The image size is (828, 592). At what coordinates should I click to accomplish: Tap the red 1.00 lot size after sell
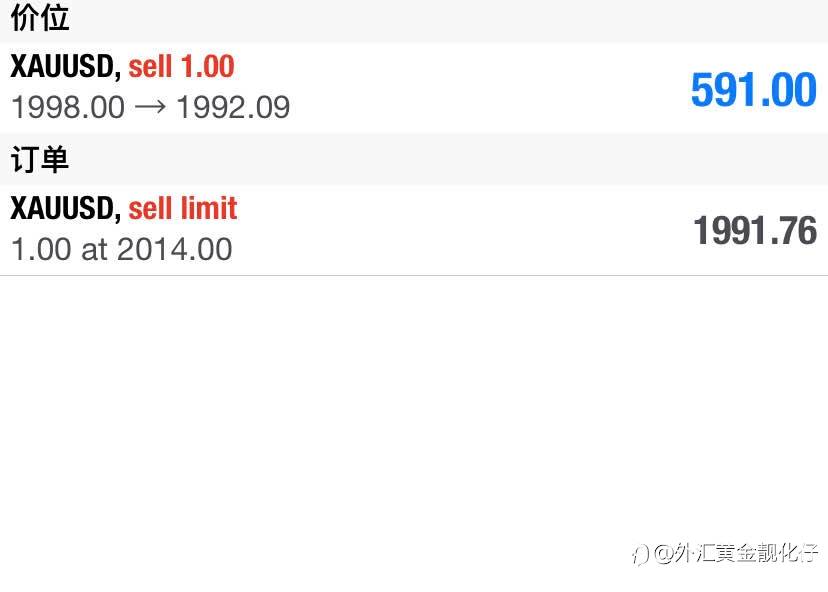coord(208,67)
